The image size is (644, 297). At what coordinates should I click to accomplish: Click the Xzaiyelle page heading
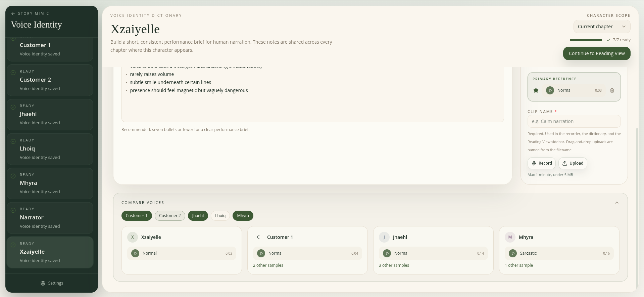(135, 29)
